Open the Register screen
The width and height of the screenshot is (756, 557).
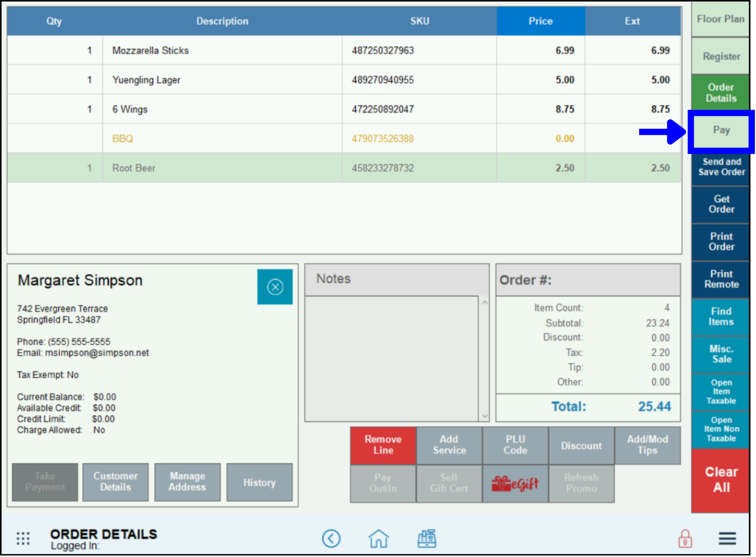click(x=720, y=56)
